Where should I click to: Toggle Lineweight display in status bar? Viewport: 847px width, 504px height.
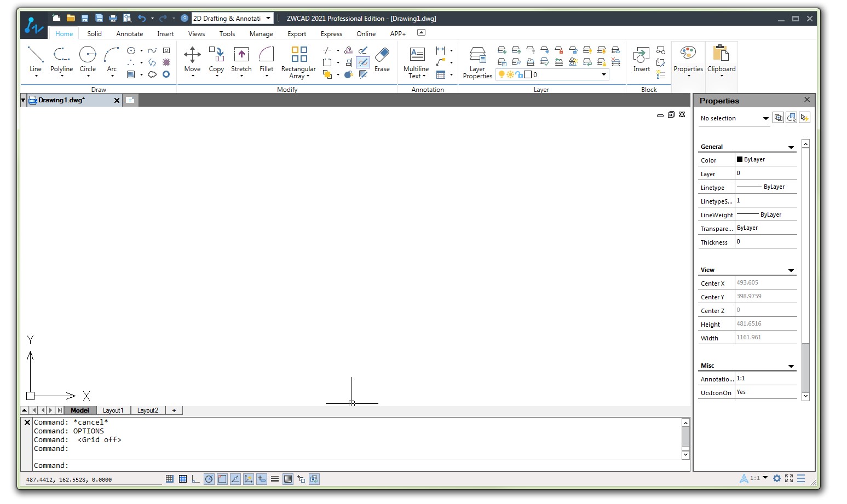pos(275,479)
